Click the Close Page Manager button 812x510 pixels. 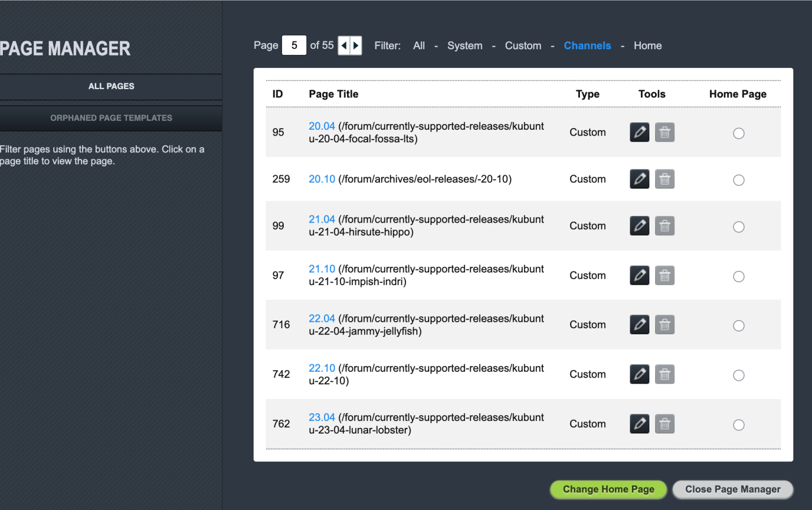(733, 490)
